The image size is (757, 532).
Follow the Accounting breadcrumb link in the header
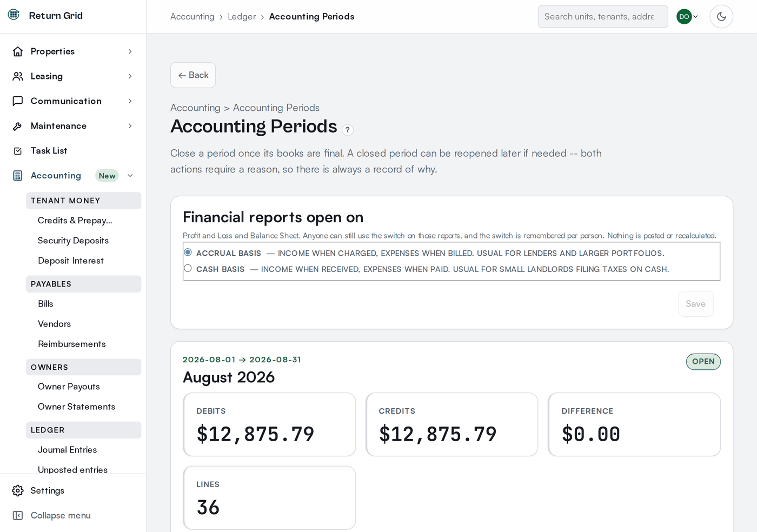192,16
